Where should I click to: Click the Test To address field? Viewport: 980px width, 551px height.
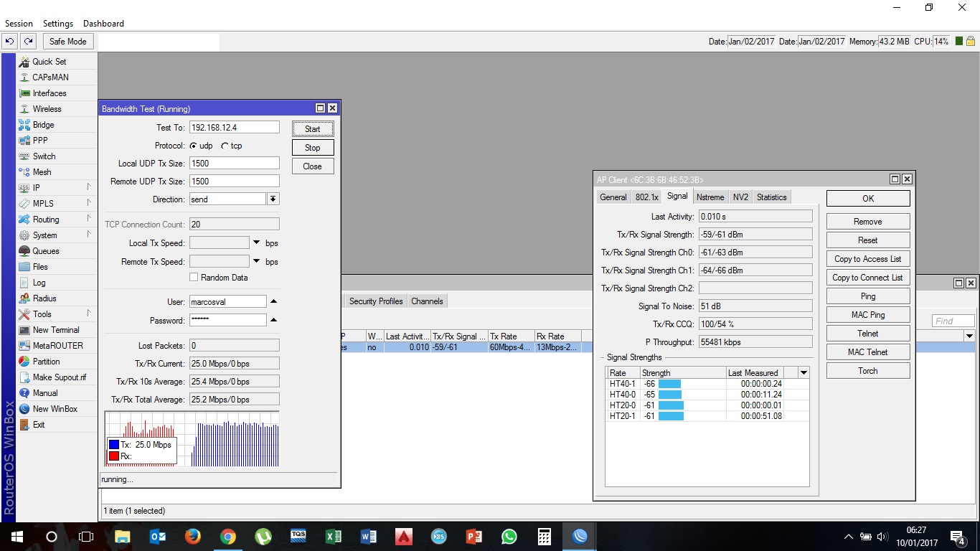pyautogui.click(x=234, y=127)
